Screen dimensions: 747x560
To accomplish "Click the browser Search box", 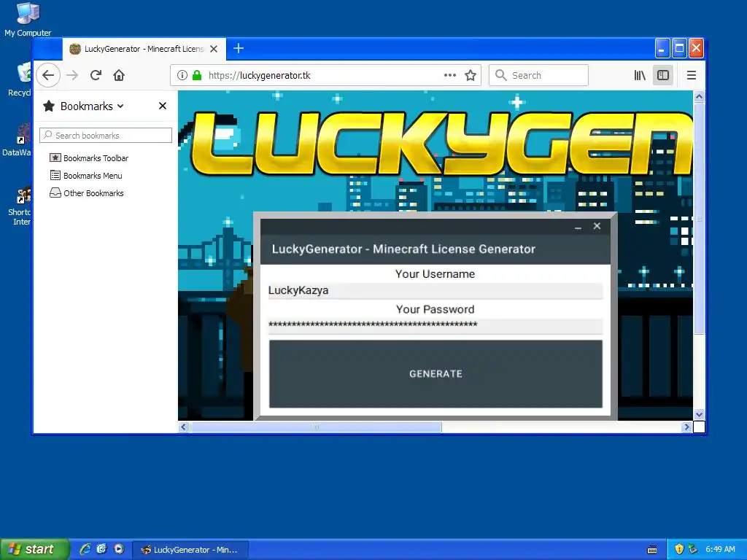I will point(538,75).
